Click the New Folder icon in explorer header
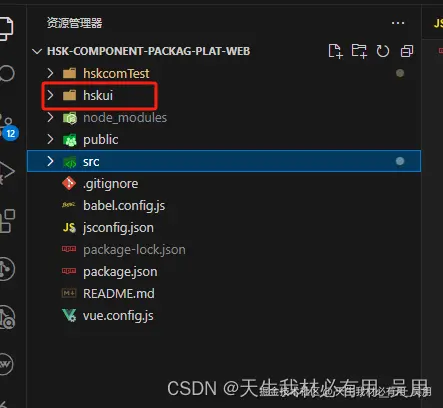 point(359,51)
